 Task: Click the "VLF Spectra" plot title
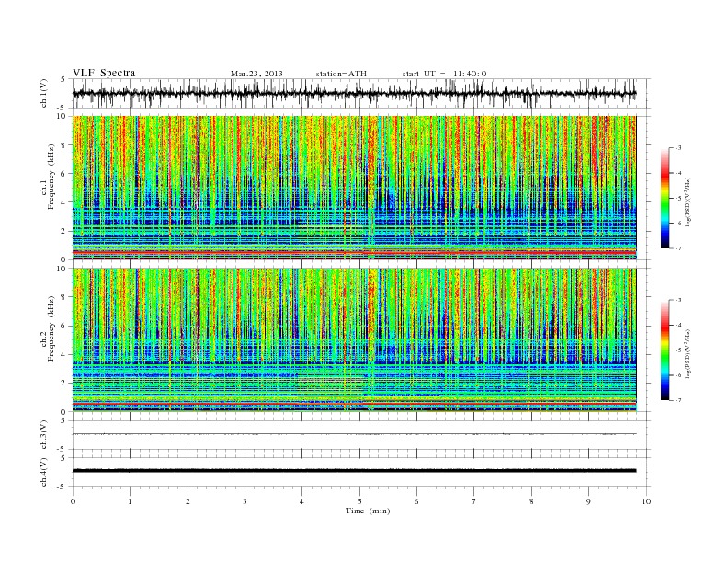click(104, 73)
